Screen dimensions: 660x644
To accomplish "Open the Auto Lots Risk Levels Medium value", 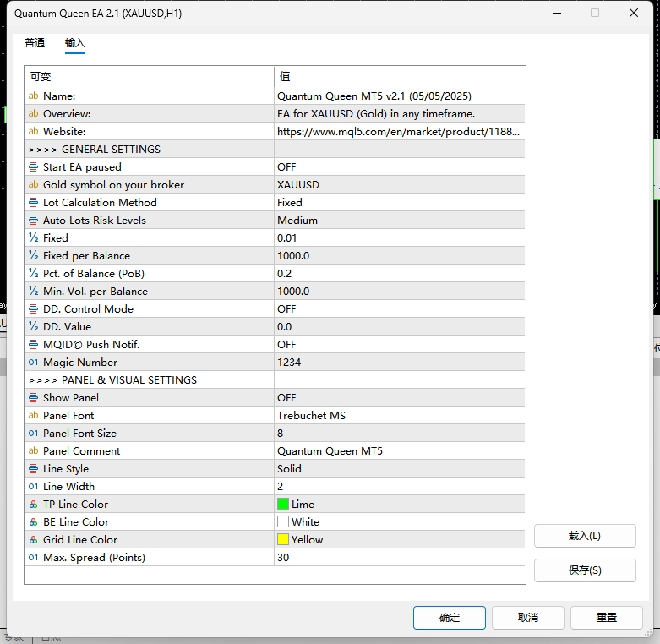I will [400, 220].
